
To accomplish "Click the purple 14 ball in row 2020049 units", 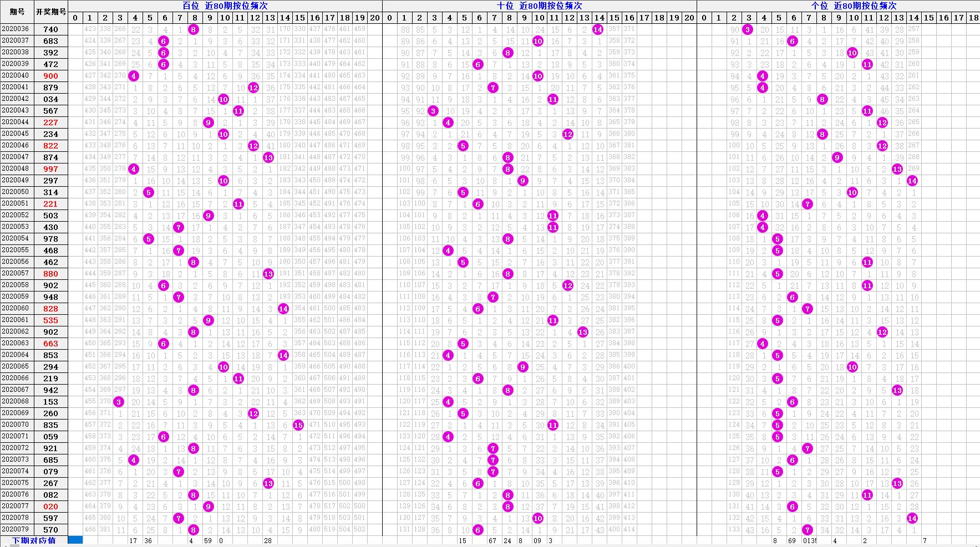I will [912, 181].
